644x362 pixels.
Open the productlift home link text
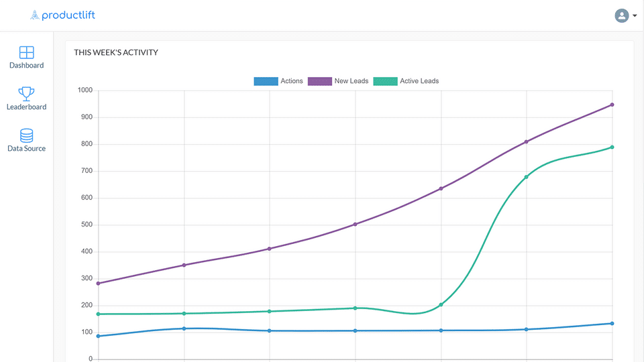click(x=68, y=15)
